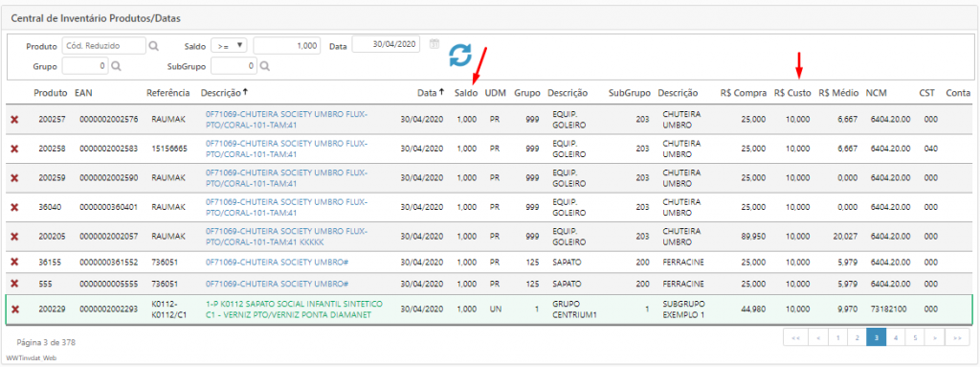
Task: Click reference K0112-K0112/C1 cell
Action: click(x=170, y=310)
